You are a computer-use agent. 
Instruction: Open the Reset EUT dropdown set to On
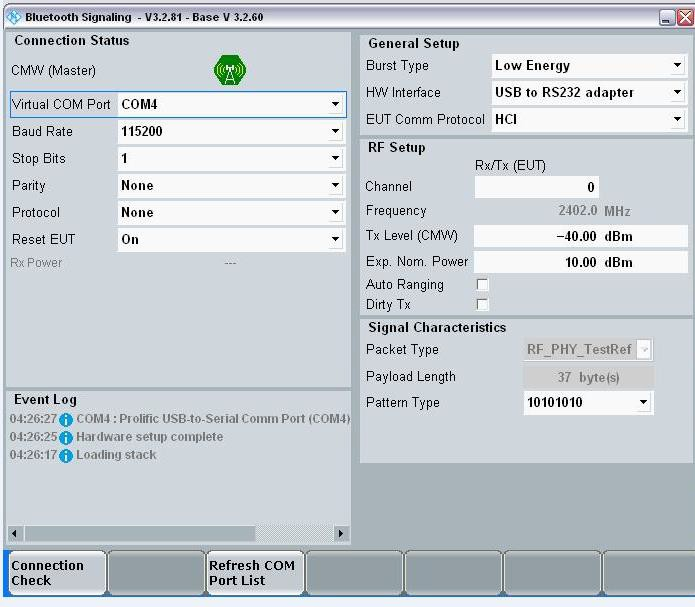[x=231, y=239]
